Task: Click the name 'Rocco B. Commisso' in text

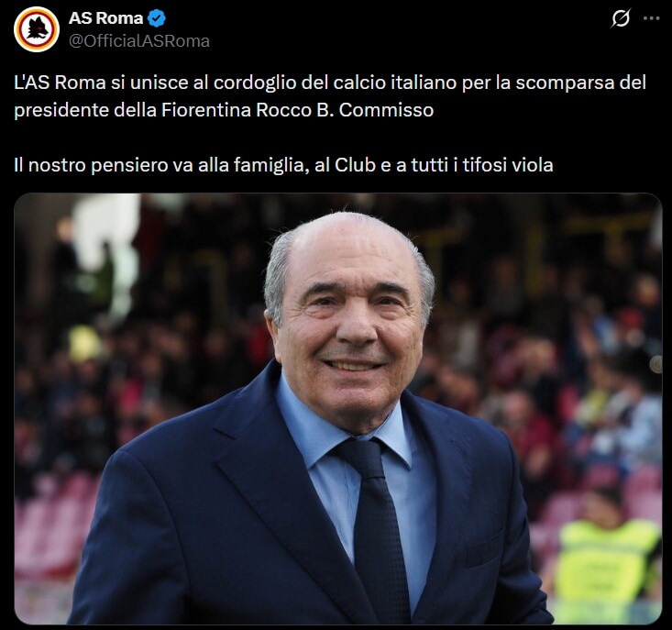Action: tap(345, 110)
